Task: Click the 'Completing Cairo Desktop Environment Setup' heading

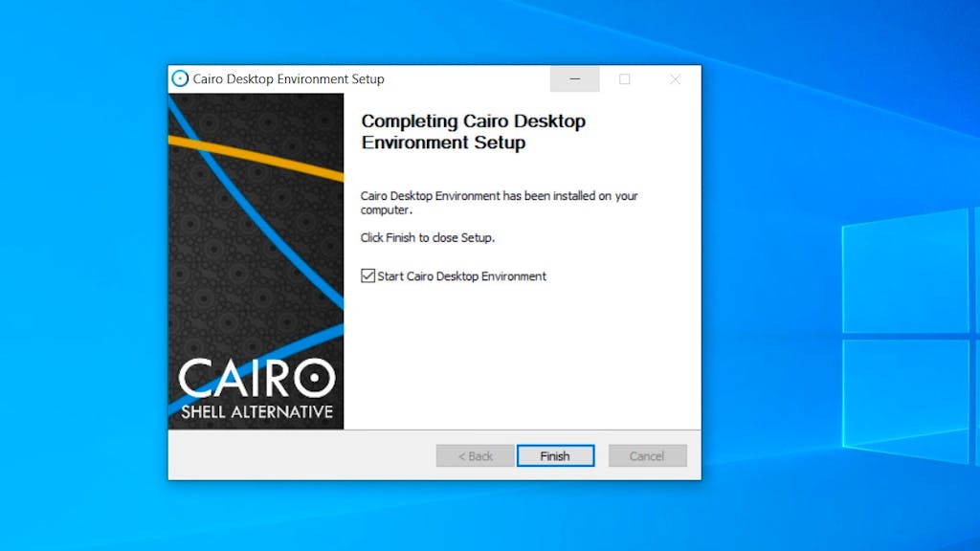Action: pyautogui.click(x=473, y=132)
